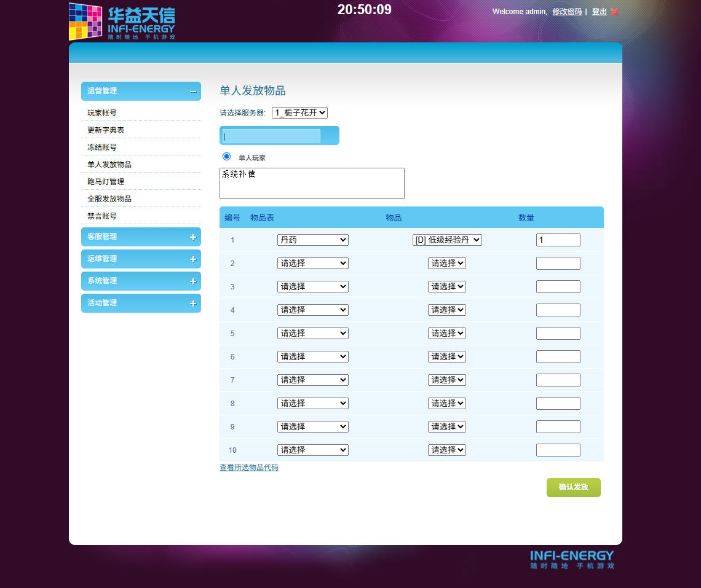Click the 20:50:09 clock text

coord(365,9)
